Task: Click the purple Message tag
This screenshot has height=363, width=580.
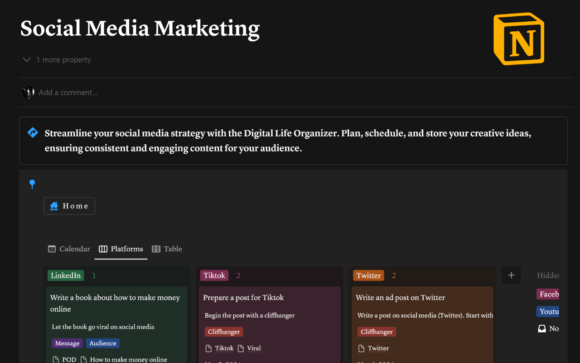Action: [x=67, y=343]
